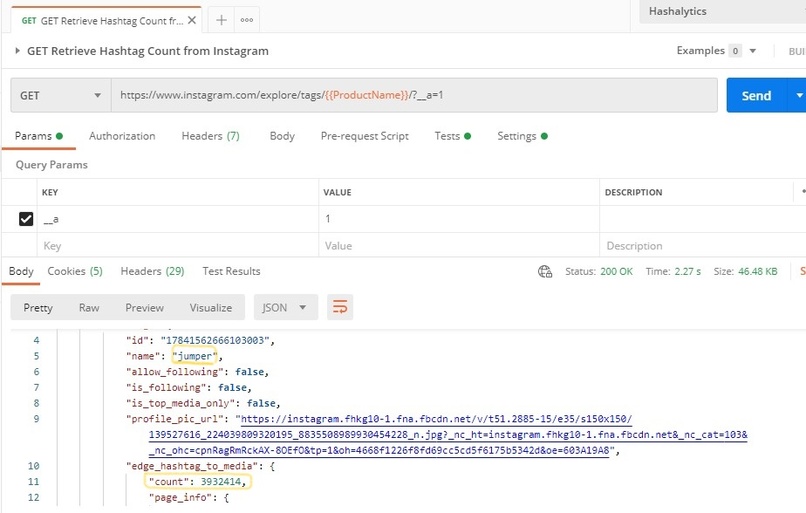Switch to the Authorization tab
806x513 pixels.
pyautogui.click(x=122, y=136)
